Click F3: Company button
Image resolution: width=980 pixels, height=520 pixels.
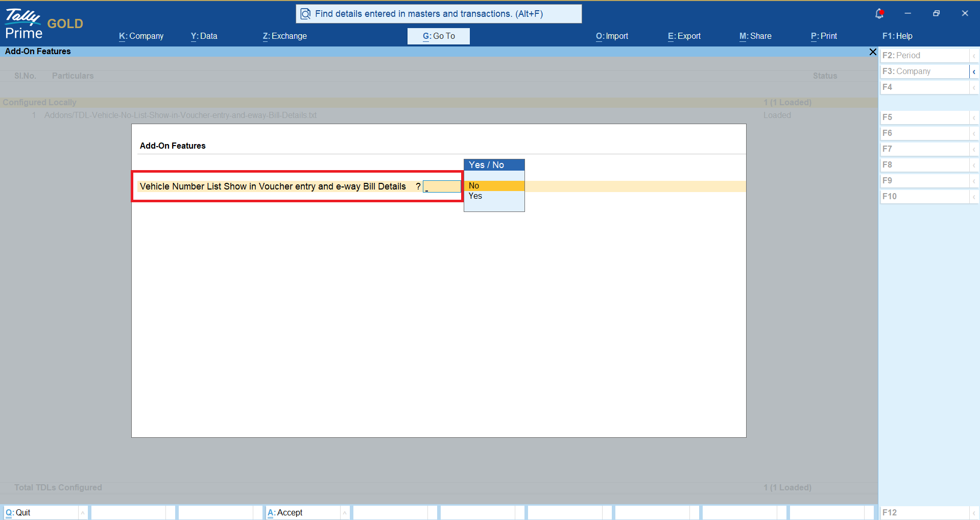(924, 71)
